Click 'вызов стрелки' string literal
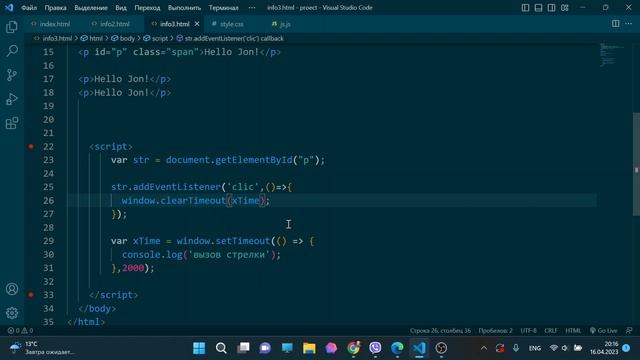 (x=229, y=254)
